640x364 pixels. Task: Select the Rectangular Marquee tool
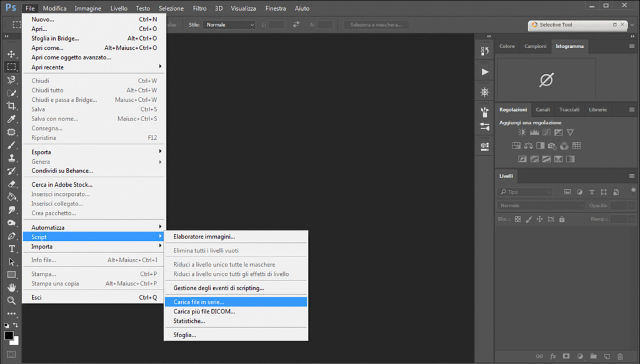point(11,66)
